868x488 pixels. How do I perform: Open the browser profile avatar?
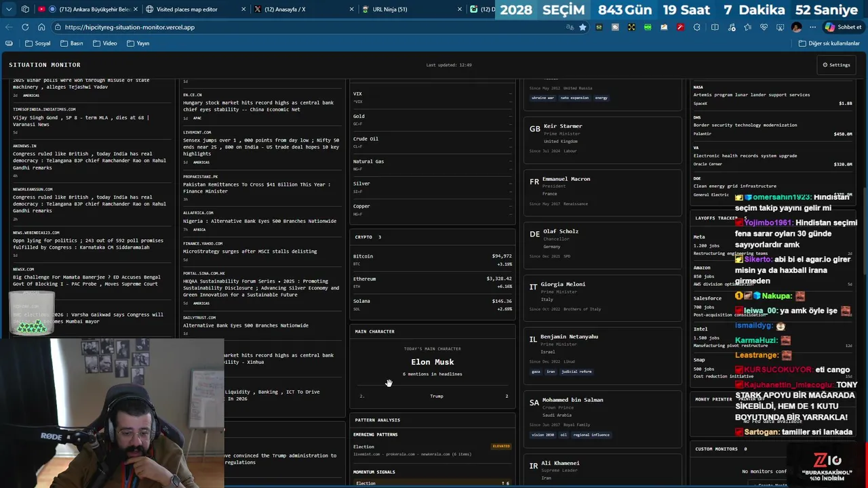point(796,27)
